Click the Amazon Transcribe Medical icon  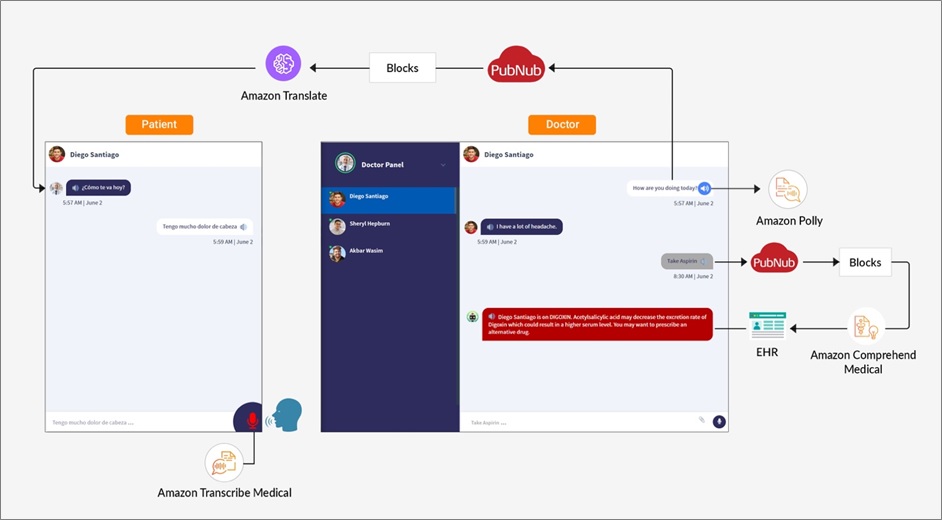(224, 462)
